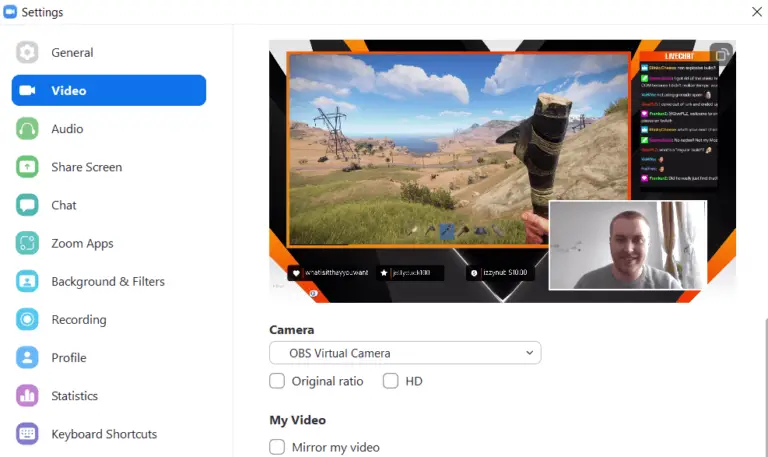768x457 pixels.
Task: Click the Video camera icon in sidebar
Action: click(x=27, y=91)
